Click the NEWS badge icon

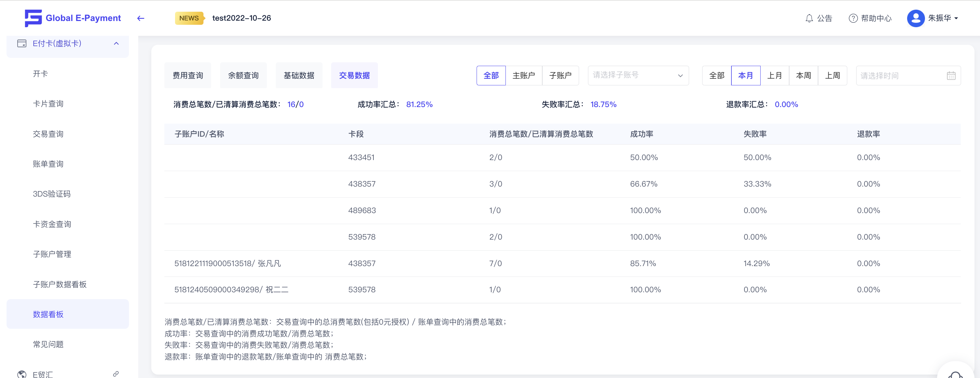click(x=189, y=18)
